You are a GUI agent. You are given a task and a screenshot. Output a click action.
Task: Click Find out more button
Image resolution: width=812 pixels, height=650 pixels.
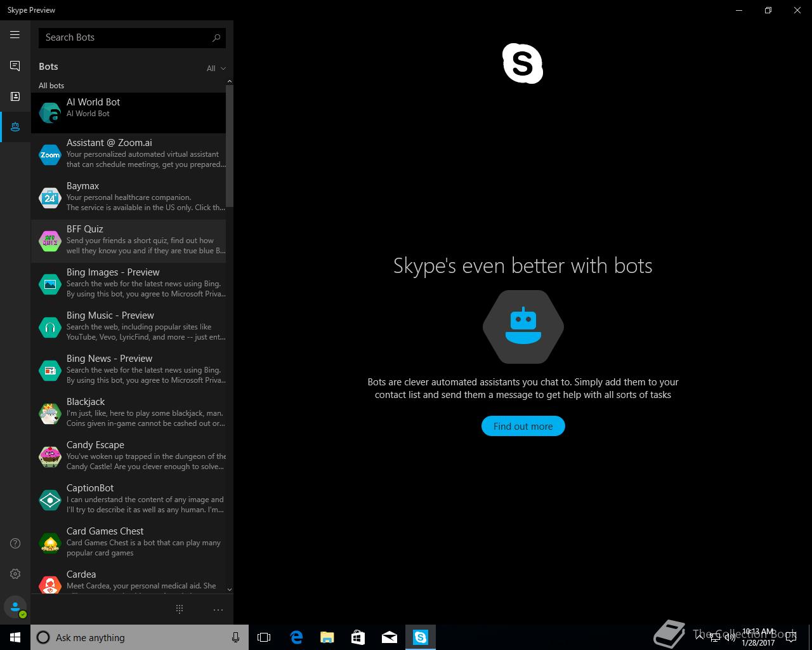click(523, 426)
